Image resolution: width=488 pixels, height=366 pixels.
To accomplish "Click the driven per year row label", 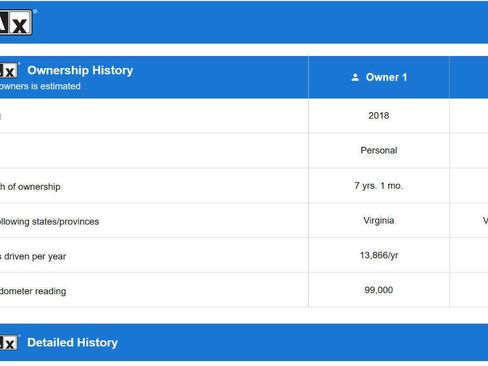I will pos(33,257).
